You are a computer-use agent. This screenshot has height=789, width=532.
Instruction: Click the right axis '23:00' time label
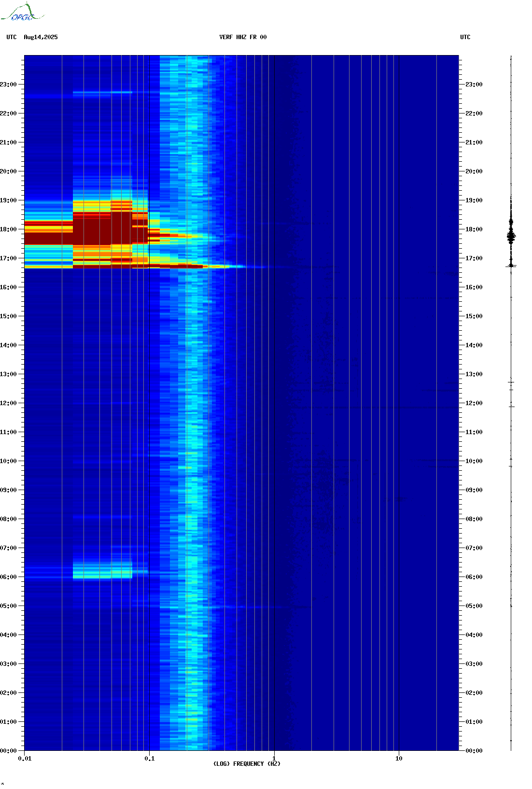point(474,85)
